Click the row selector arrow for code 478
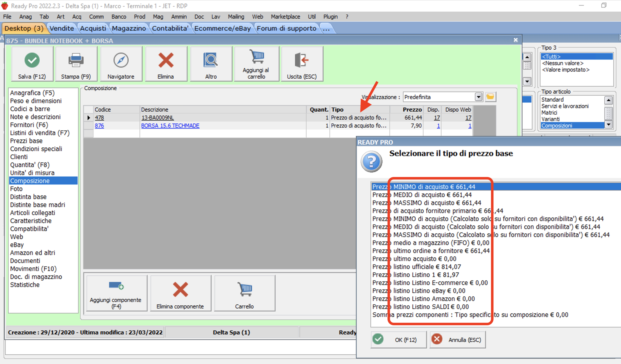The width and height of the screenshot is (621, 364). pyautogui.click(x=88, y=117)
